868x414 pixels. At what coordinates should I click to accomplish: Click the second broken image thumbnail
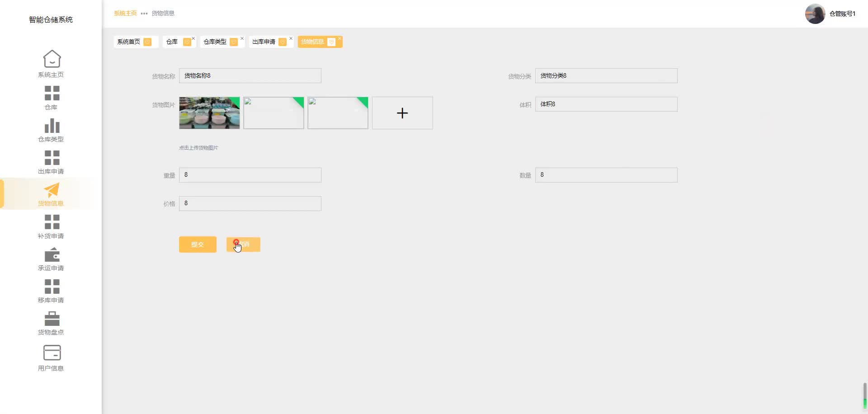(x=274, y=113)
